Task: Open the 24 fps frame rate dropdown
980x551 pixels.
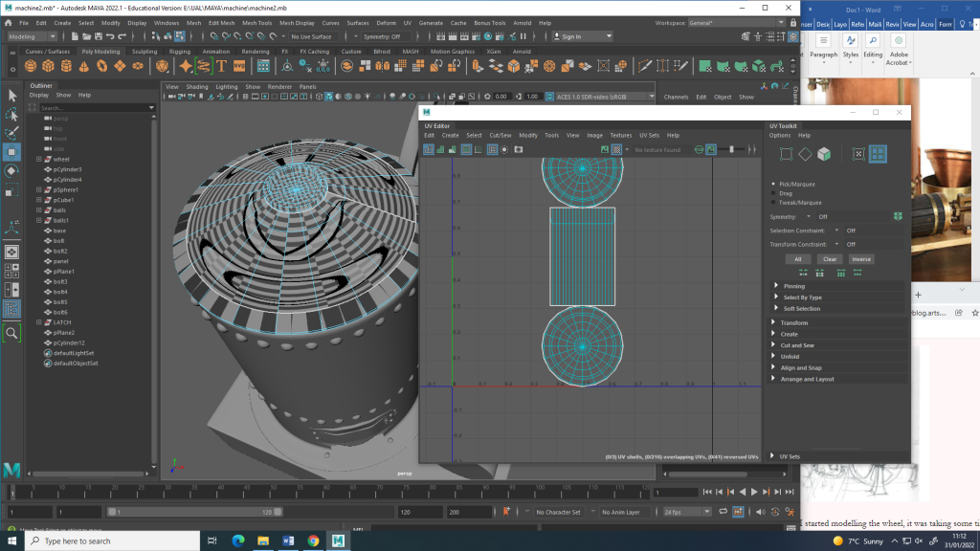Action: pyautogui.click(x=687, y=513)
